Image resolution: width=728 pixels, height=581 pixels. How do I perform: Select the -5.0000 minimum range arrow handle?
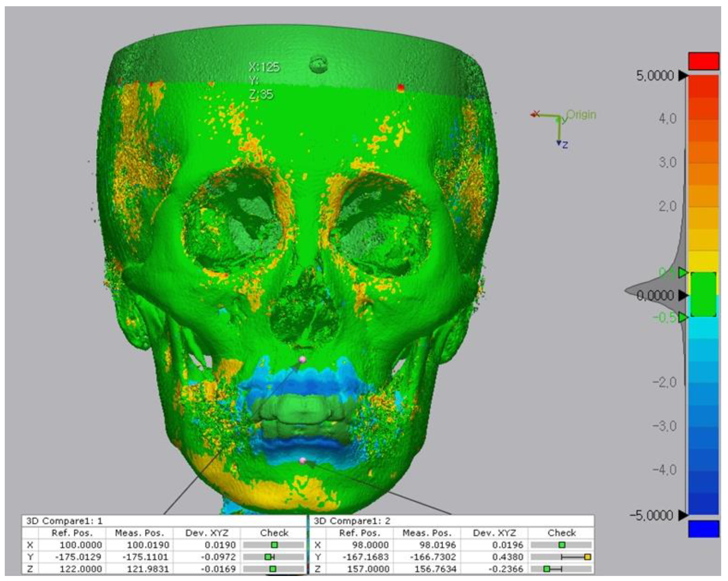tap(683, 515)
